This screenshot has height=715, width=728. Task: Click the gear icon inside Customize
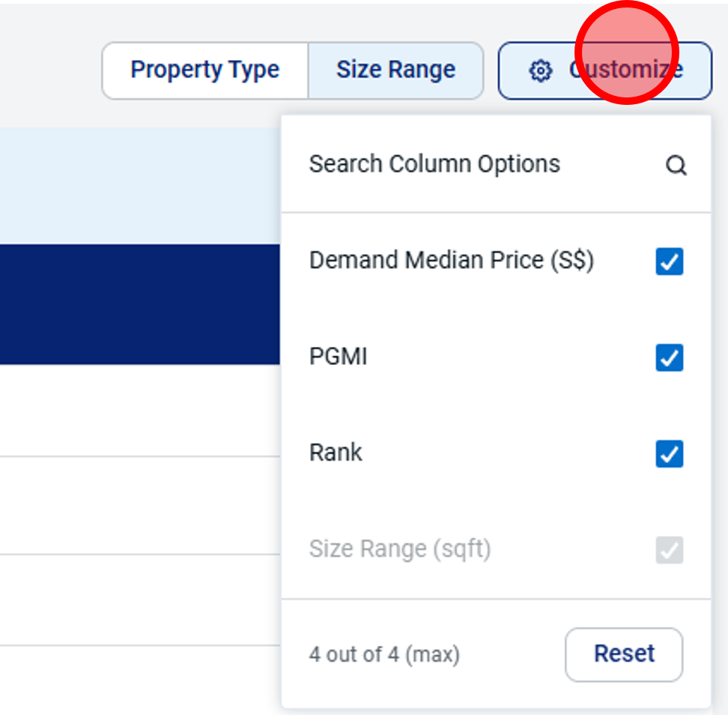[x=541, y=71]
